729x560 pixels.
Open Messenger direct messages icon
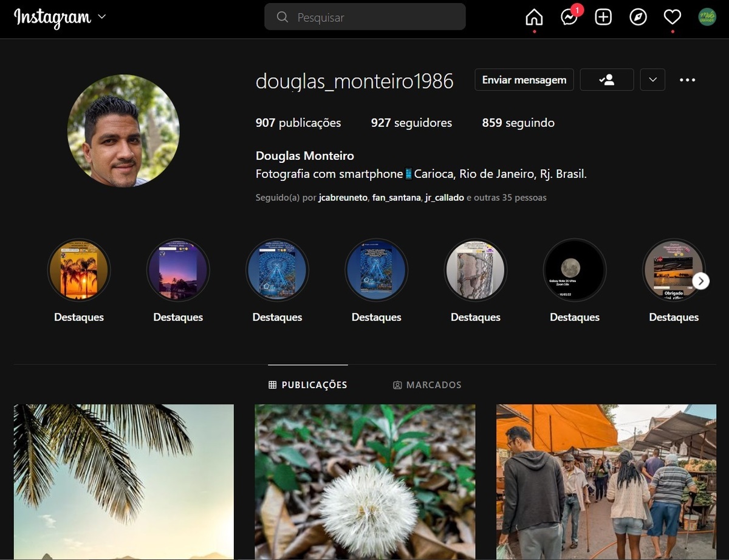(x=569, y=18)
